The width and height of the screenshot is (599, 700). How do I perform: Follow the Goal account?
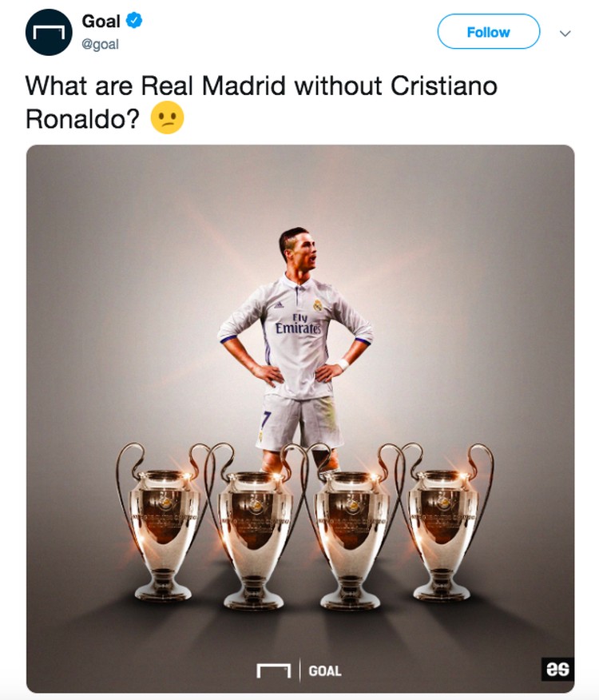(x=489, y=32)
